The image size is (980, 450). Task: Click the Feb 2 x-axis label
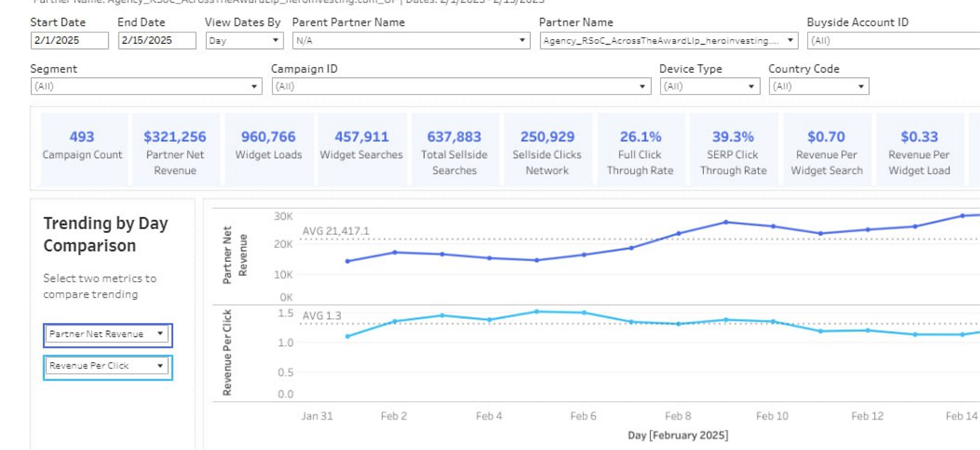[394, 416]
